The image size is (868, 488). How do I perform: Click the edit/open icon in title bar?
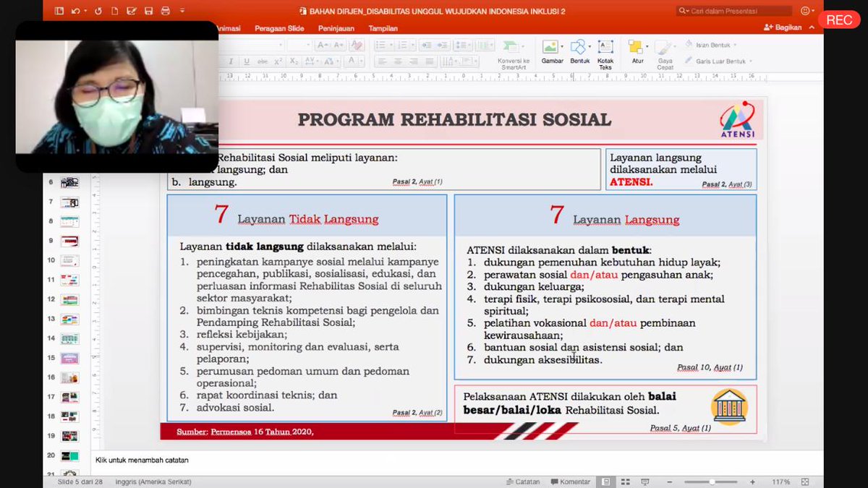pos(132,11)
